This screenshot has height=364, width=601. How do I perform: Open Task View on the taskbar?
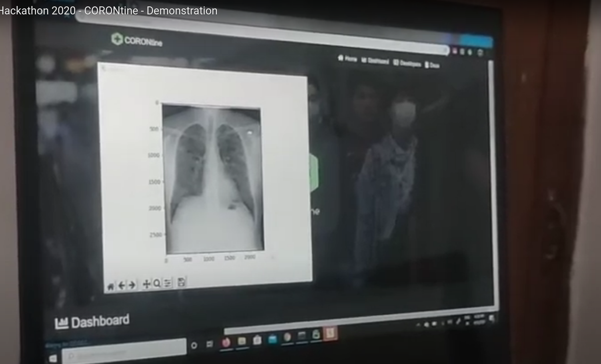coord(209,344)
